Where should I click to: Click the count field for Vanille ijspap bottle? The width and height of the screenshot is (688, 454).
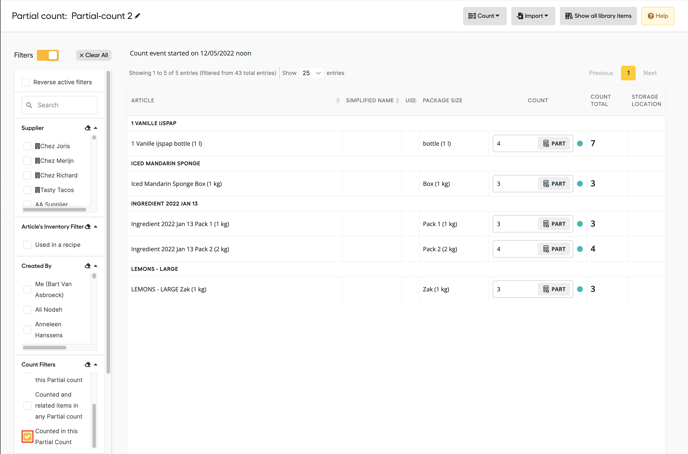[x=515, y=143]
